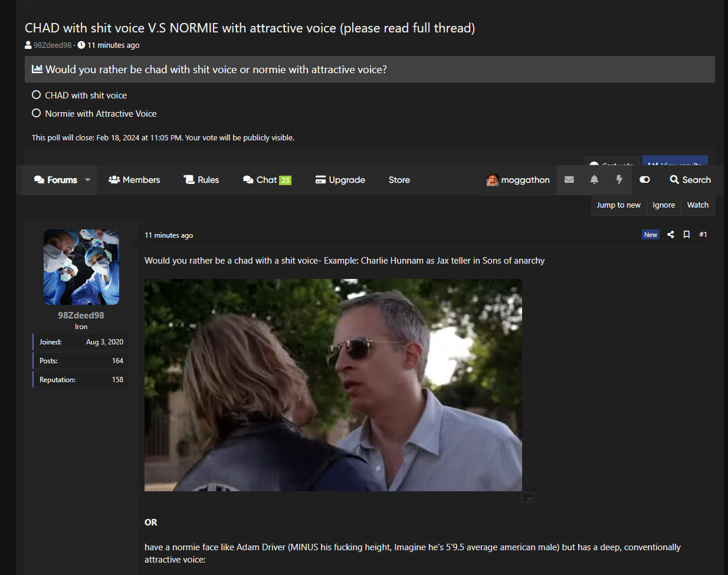The image size is (728, 575).
Task: Open 98Zdeed98 profile from username under avatar
Action: pos(81,316)
